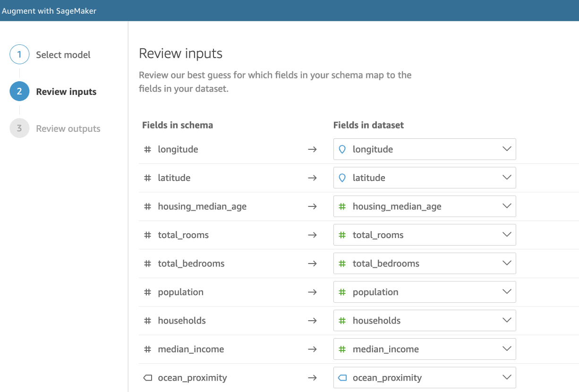
Task: Go to the Select model step
Action: (63, 55)
